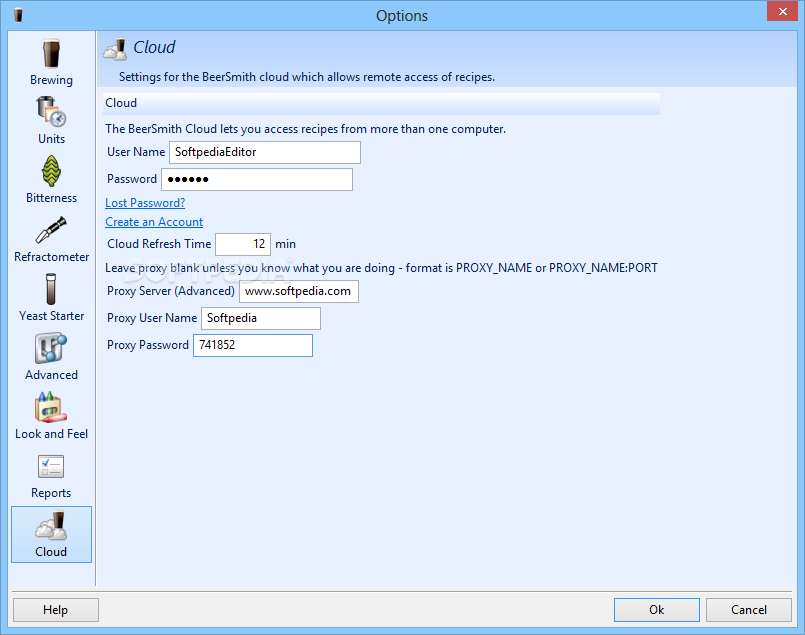Select the Yeast Starter test tube icon

pyautogui.click(x=51, y=289)
